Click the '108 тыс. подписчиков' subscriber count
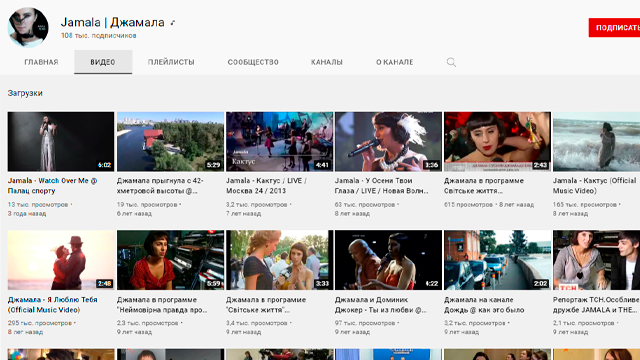 pyautogui.click(x=98, y=36)
